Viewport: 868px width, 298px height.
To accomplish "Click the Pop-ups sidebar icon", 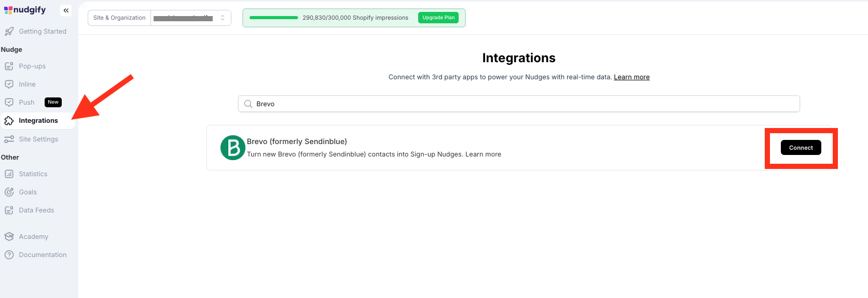I will click(x=9, y=66).
